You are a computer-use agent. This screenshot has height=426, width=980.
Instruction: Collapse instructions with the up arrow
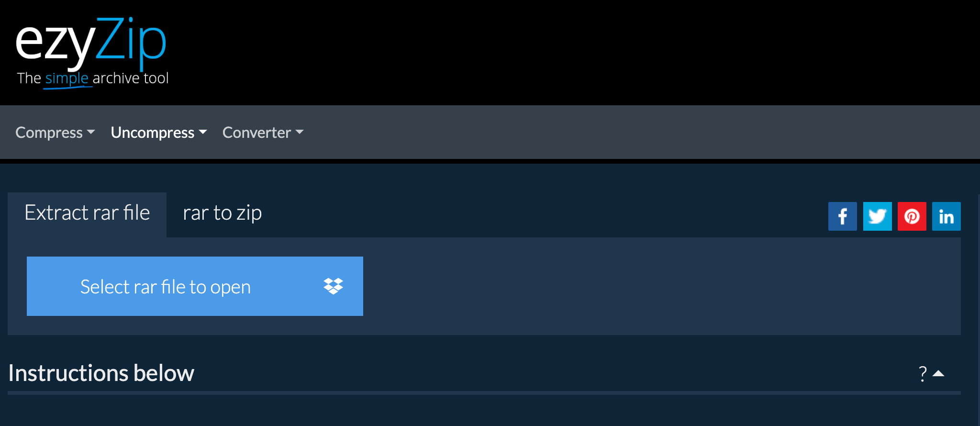[938, 374]
